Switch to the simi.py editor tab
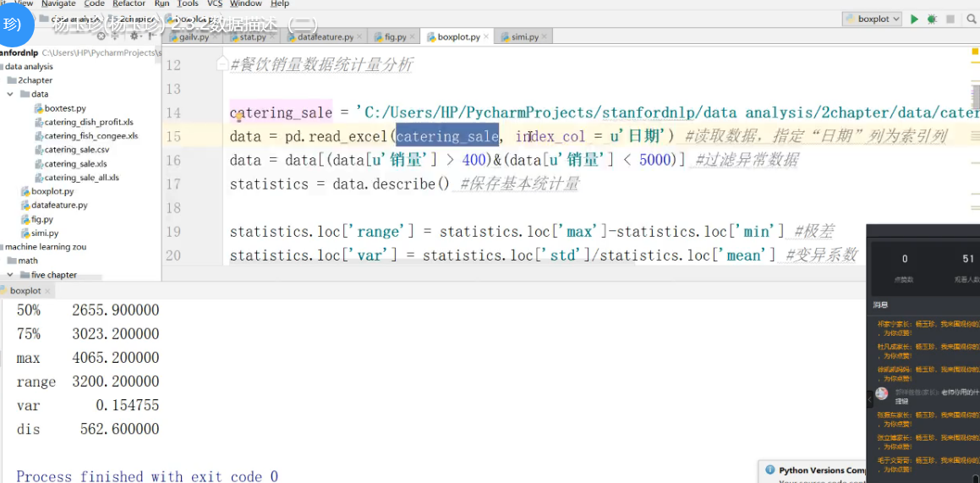The image size is (980, 483). coord(525,37)
